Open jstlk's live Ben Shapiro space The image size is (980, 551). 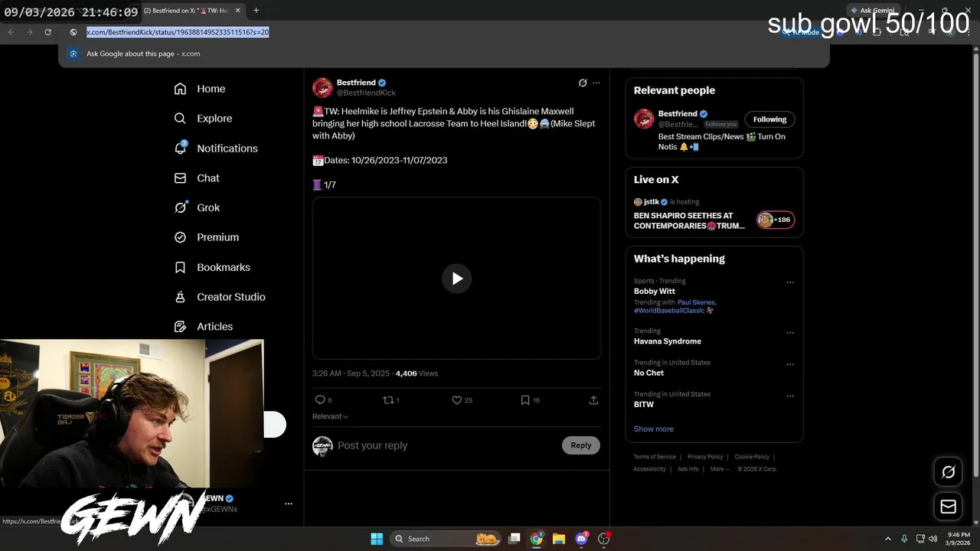click(x=689, y=220)
